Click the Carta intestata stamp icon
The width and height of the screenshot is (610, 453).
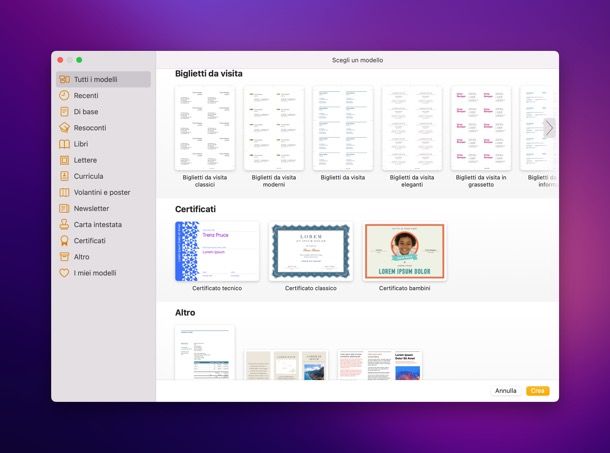click(64, 225)
